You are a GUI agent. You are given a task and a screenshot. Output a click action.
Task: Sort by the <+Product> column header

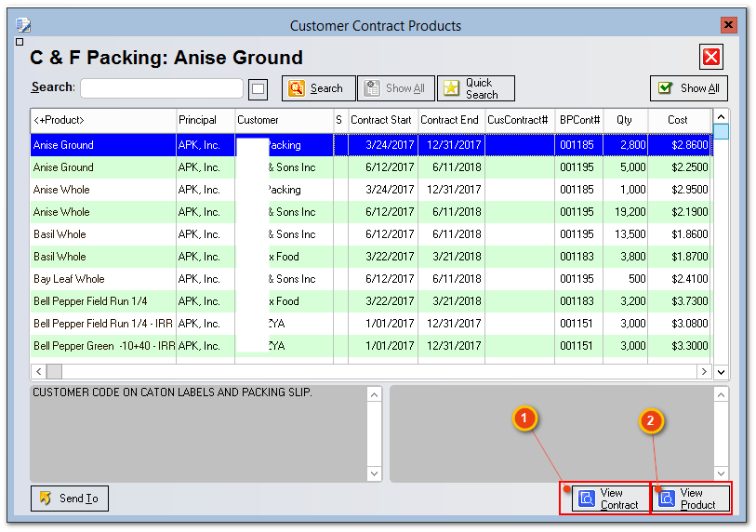(x=103, y=120)
